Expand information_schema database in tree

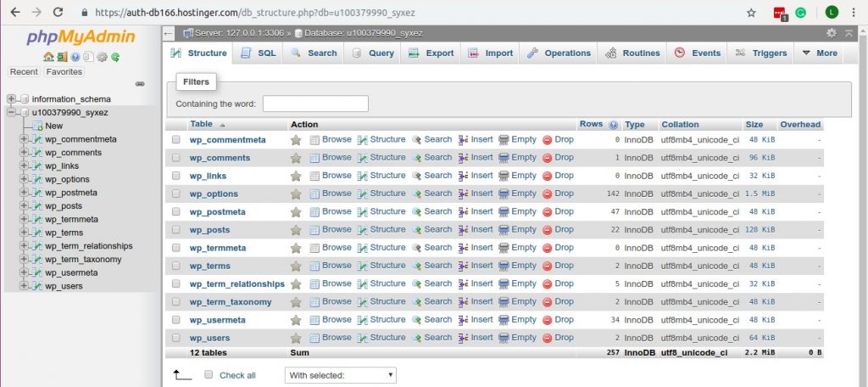click(10, 98)
